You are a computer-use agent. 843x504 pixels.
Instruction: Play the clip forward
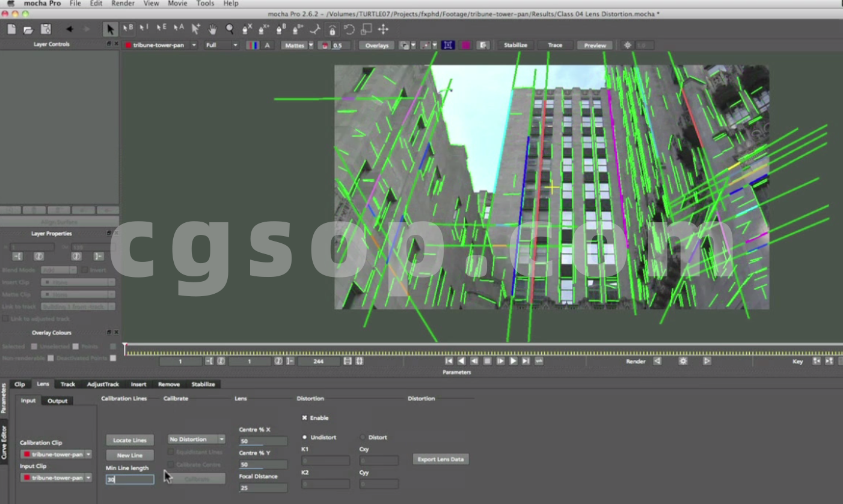point(513,361)
